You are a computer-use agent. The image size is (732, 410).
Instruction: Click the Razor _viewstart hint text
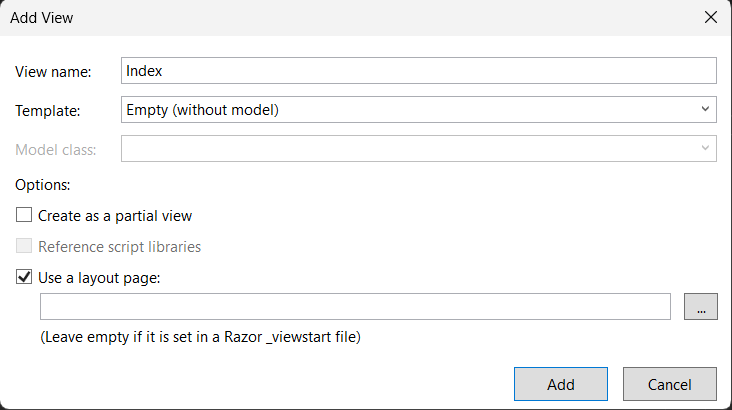click(x=200, y=337)
